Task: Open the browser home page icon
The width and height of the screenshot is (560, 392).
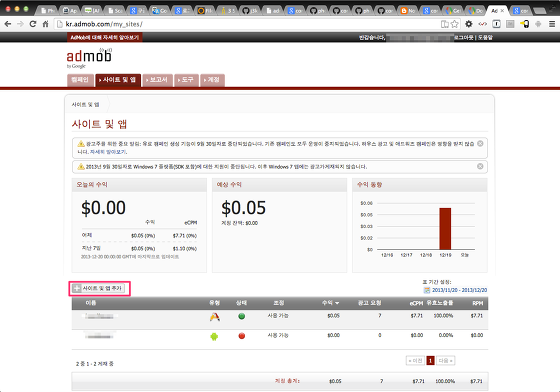Action: pos(45,24)
